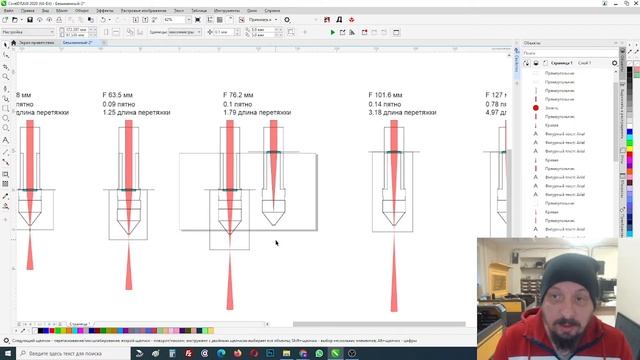640x360 pixels.
Task: Click the Full-screen preview icon
Action: (198, 20)
